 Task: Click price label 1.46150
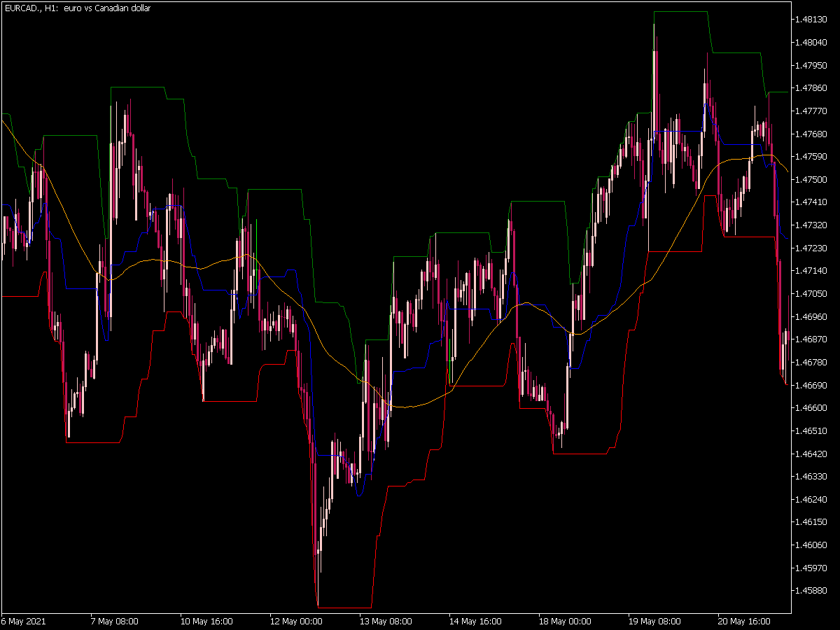pyautogui.click(x=813, y=522)
